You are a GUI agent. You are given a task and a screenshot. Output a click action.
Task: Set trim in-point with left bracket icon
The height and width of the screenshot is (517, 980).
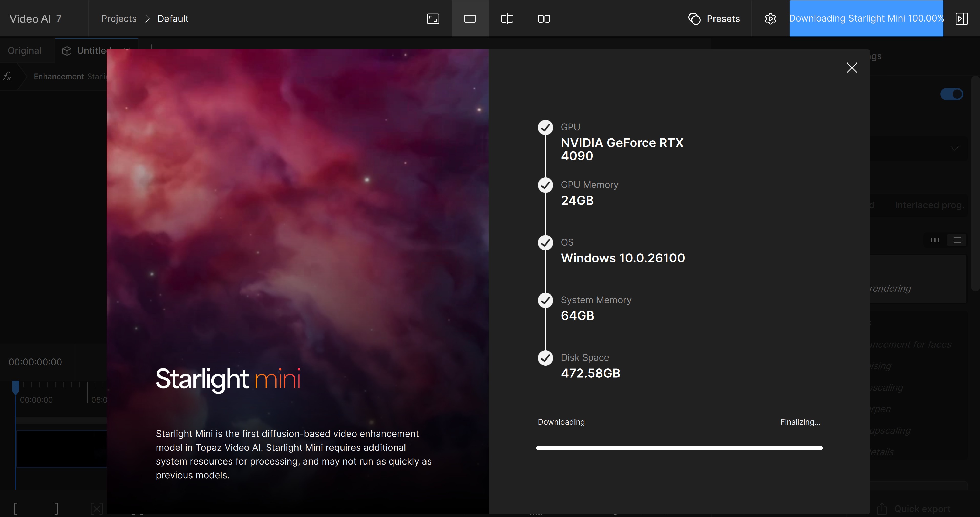(x=15, y=508)
